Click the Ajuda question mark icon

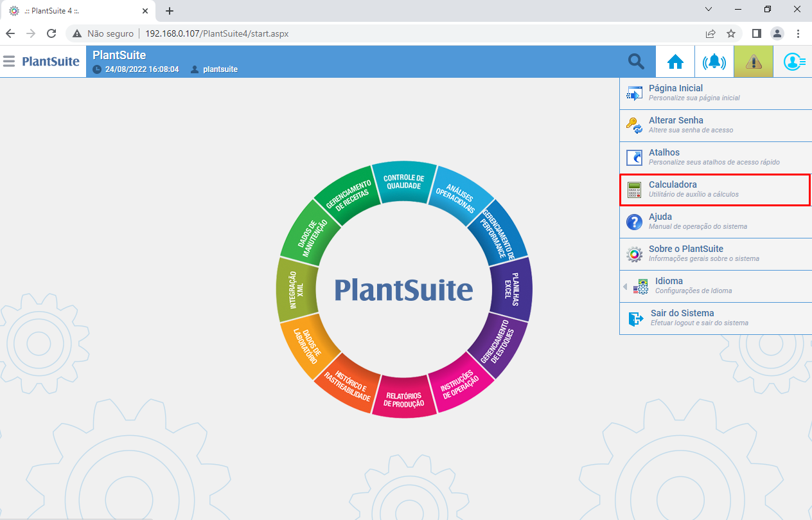coord(634,222)
